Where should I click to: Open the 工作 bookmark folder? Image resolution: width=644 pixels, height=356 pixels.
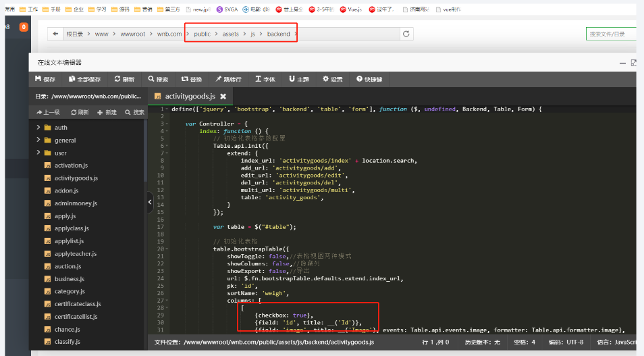(29, 9)
